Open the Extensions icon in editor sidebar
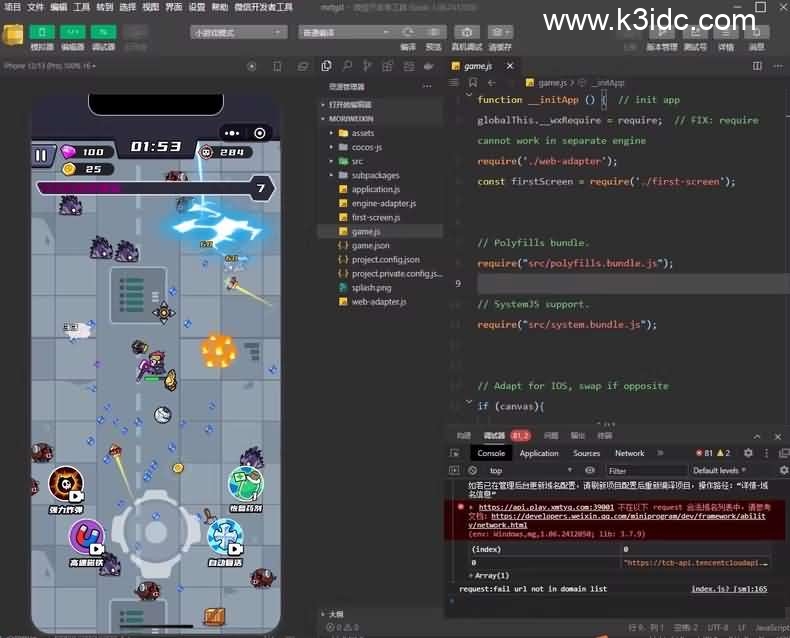 (x=388, y=66)
